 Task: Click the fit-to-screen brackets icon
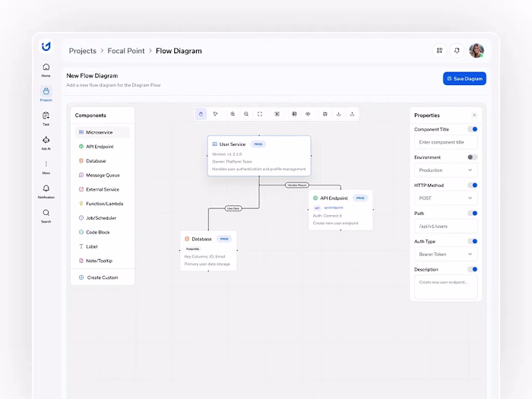(260, 114)
